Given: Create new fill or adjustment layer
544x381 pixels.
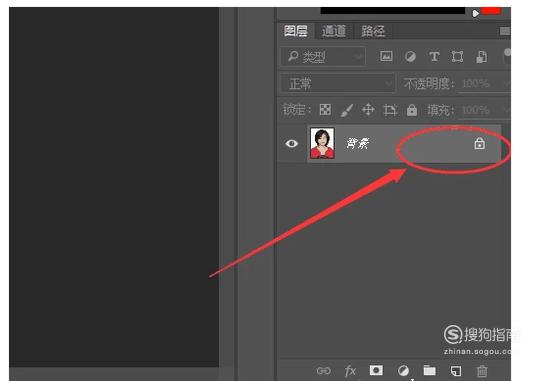Looking at the screenshot, I should click(x=403, y=371).
